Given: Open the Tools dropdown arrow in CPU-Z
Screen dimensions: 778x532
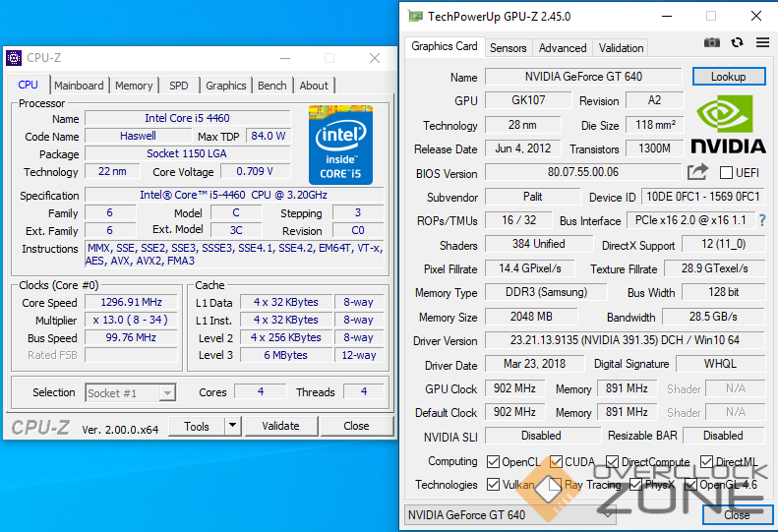Looking at the screenshot, I should pyautogui.click(x=232, y=426).
